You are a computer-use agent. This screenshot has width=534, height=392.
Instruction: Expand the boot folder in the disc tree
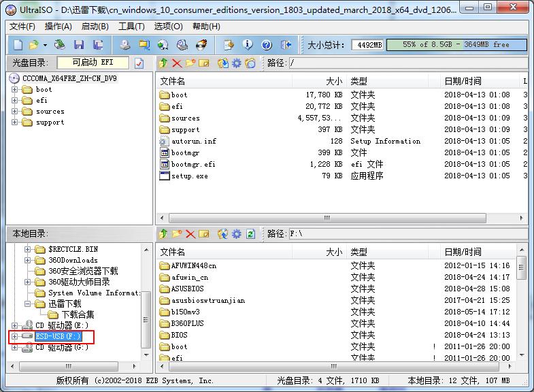tap(14, 90)
